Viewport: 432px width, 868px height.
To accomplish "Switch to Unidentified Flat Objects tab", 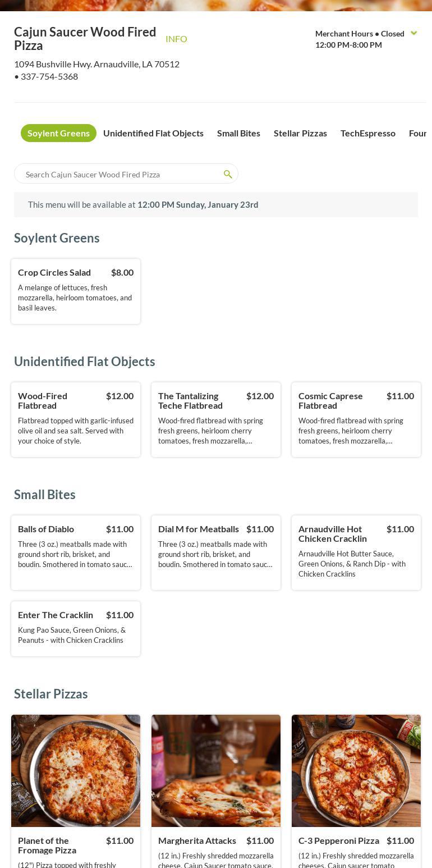I will [153, 133].
